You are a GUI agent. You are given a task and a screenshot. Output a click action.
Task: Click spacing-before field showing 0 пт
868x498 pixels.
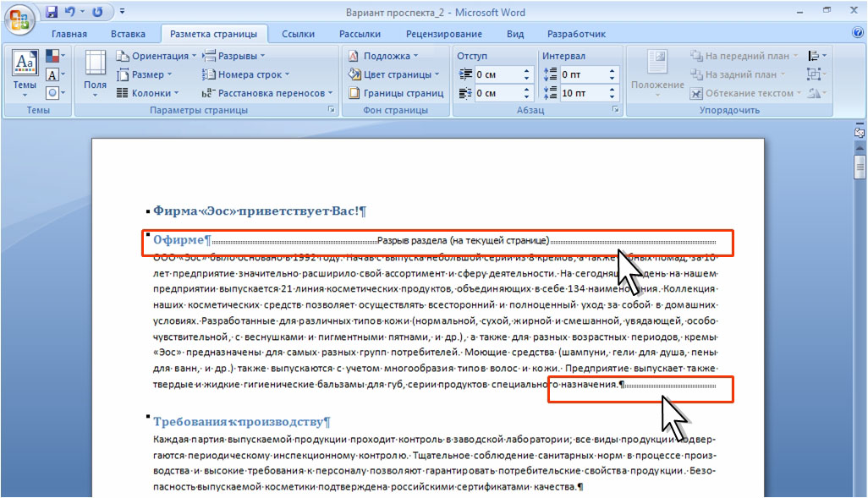pos(582,74)
